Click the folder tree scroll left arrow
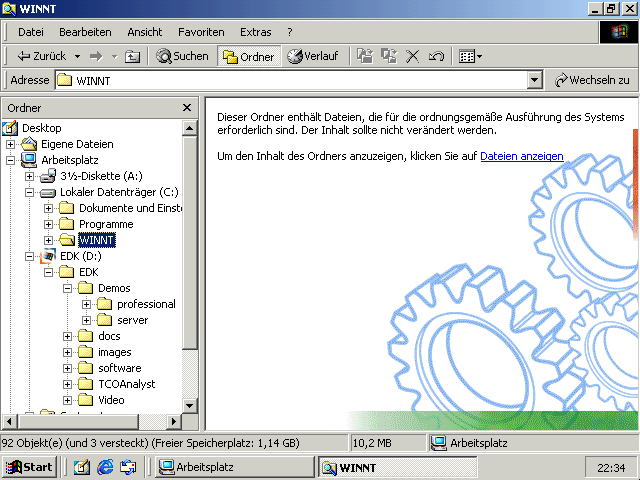 10,421
